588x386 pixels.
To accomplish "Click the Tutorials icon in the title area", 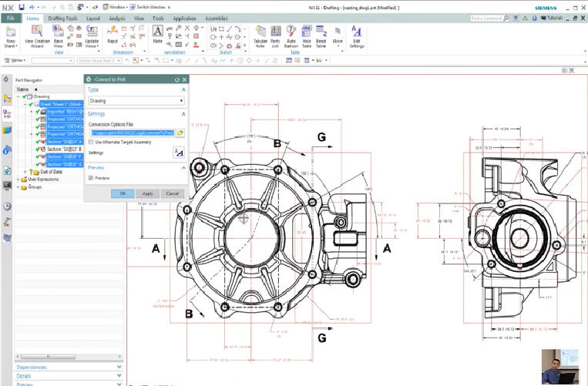I will [543, 18].
